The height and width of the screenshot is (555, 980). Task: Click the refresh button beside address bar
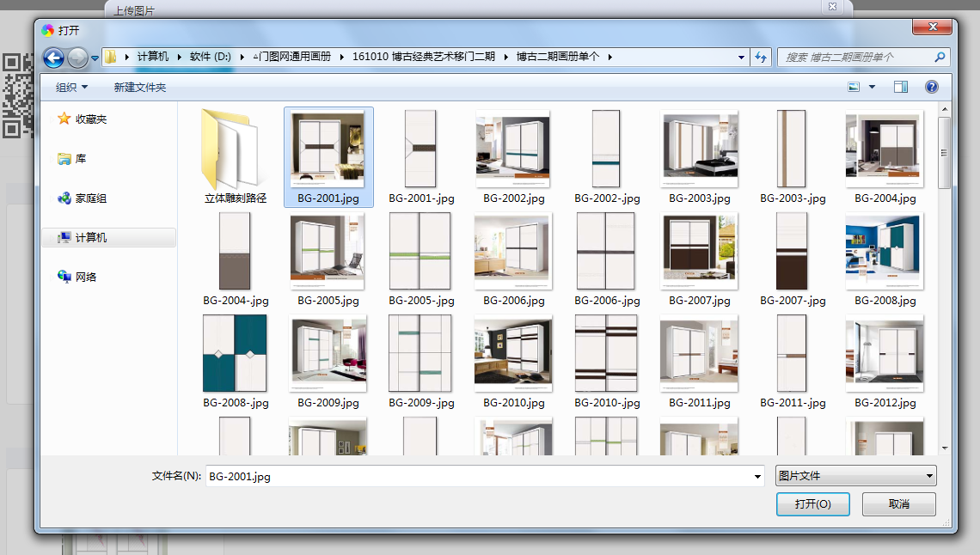(760, 58)
